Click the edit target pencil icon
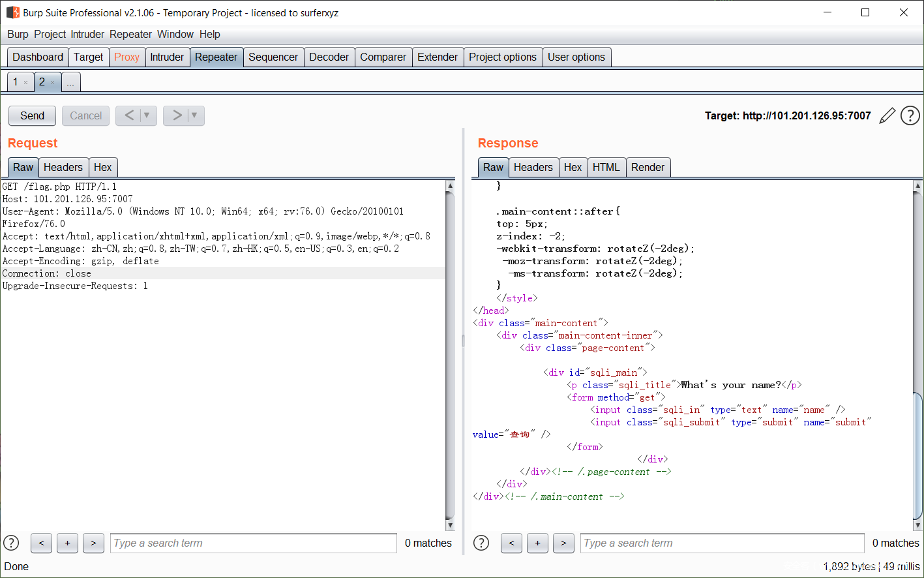The height and width of the screenshot is (578, 924). click(x=887, y=115)
